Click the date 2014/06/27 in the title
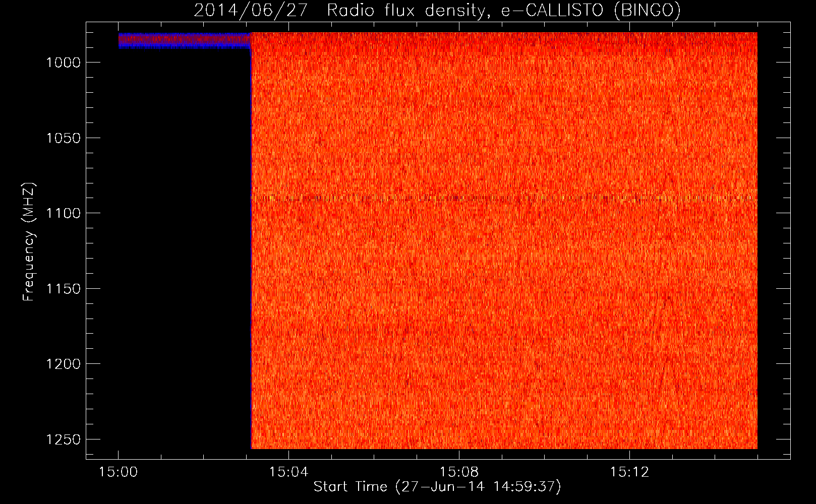816x504 pixels. point(251,10)
